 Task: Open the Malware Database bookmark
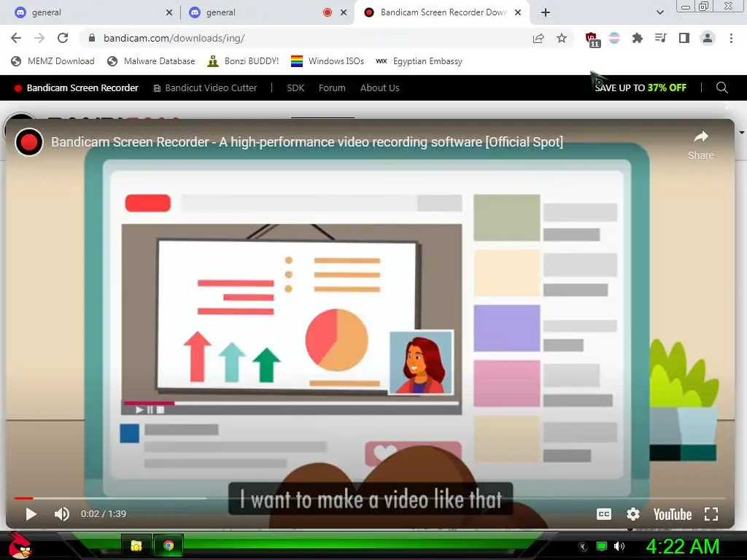(x=151, y=61)
